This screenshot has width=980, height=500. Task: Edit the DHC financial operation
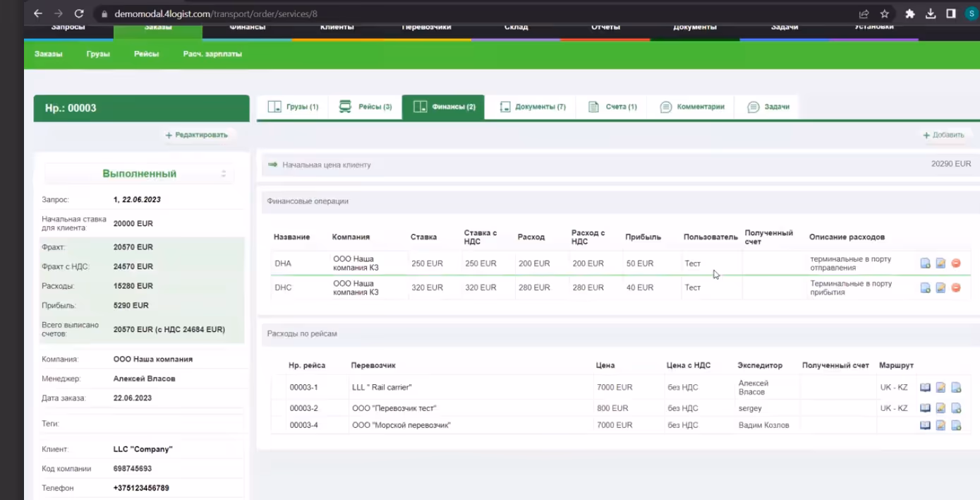click(940, 287)
